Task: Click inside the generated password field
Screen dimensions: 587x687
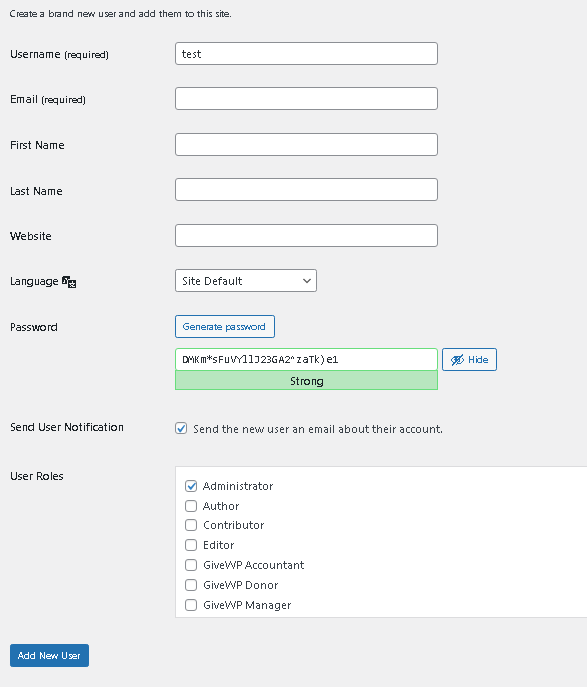Action: (x=306, y=359)
